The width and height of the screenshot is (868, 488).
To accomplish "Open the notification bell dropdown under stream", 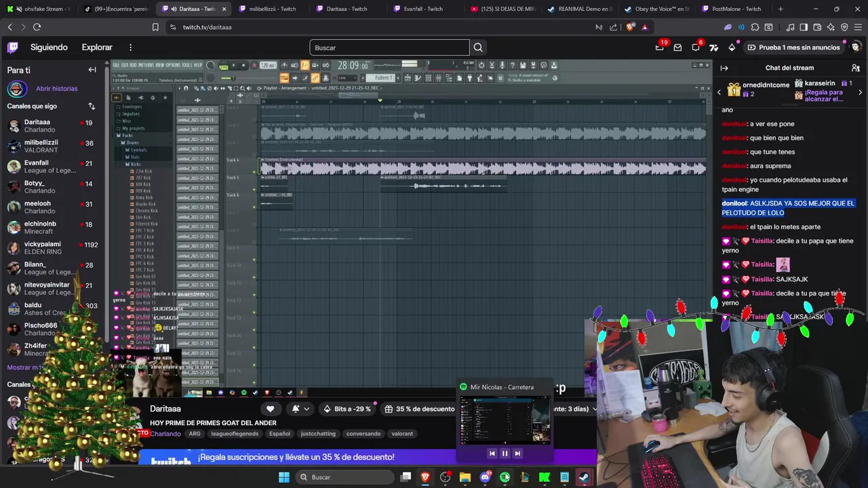I will point(300,409).
